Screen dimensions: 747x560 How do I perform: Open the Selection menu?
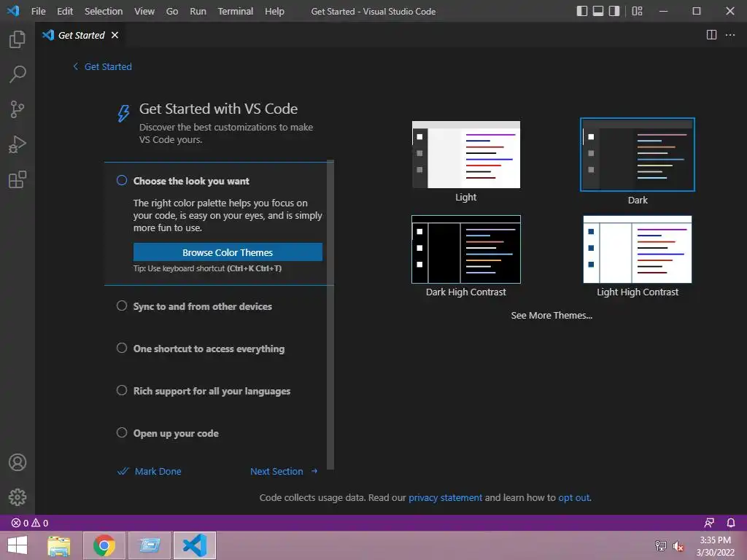tap(104, 11)
